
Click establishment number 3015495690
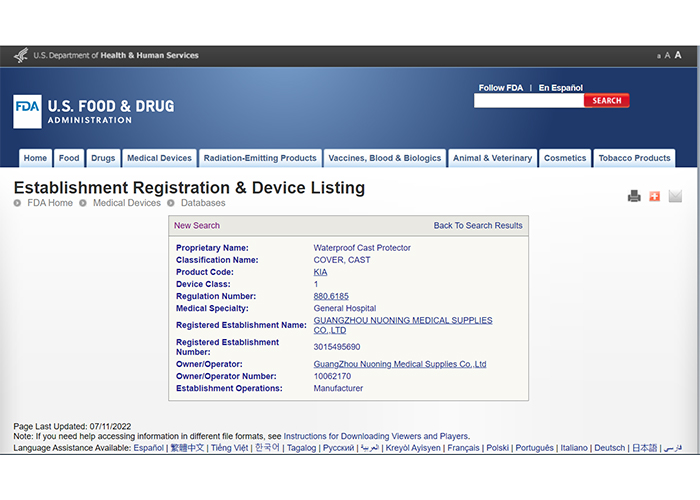click(x=337, y=347)
